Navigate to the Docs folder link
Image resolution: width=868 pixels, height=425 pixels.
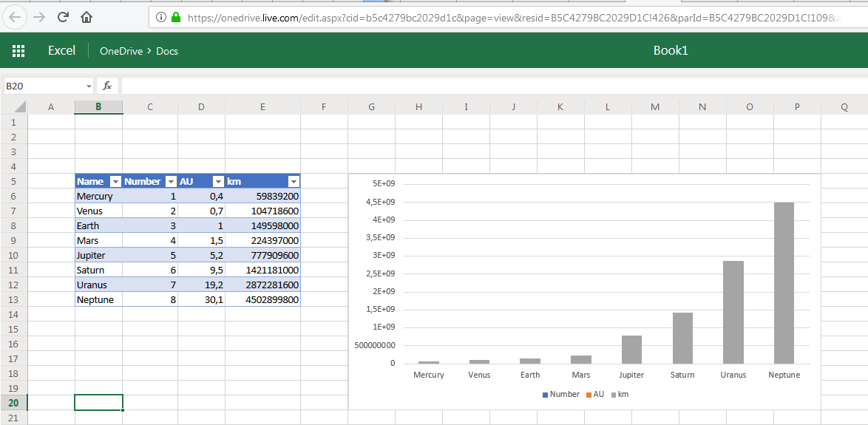[x=167, y=51]
